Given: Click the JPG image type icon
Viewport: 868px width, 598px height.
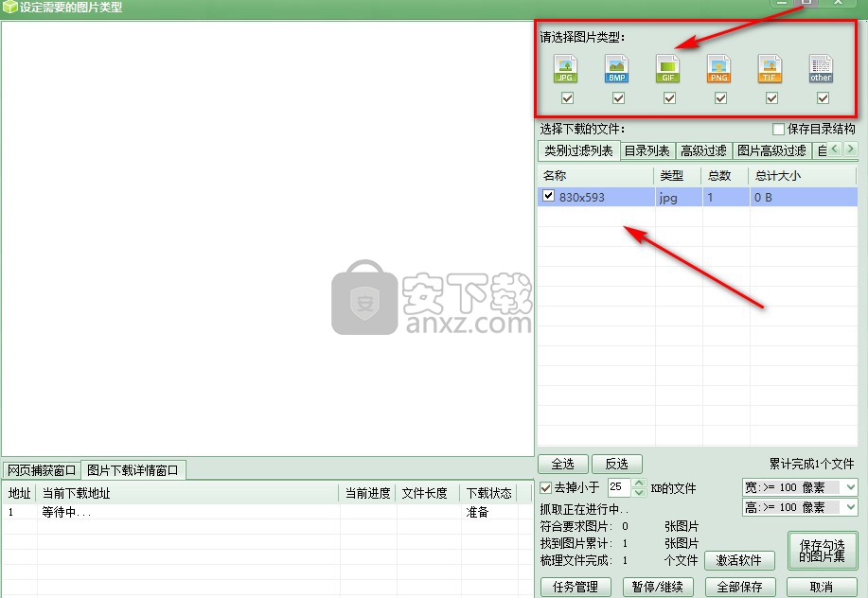Looking at the screenshot, I should 565,68.
